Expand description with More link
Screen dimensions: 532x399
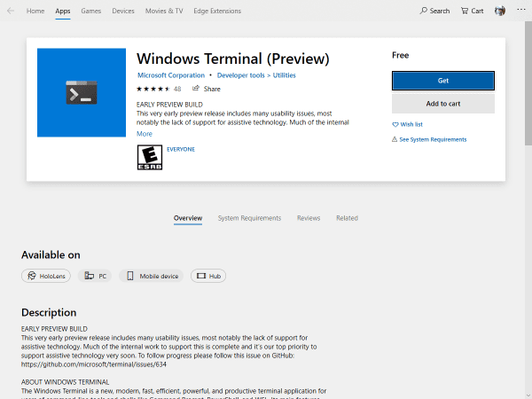click(145, 134)
